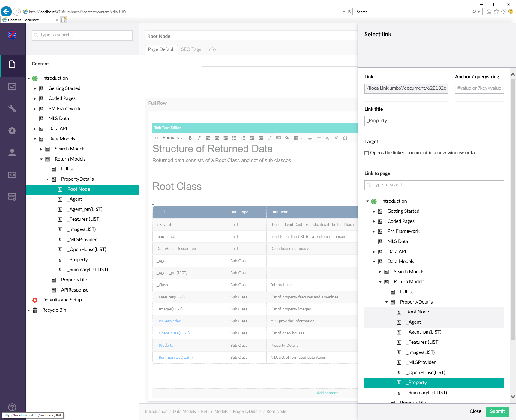This screenshot has width=516, height=420.
Task: Open the Help icon at the sidebar bottom
Action: pyautogui.click(x=12, y=407)
